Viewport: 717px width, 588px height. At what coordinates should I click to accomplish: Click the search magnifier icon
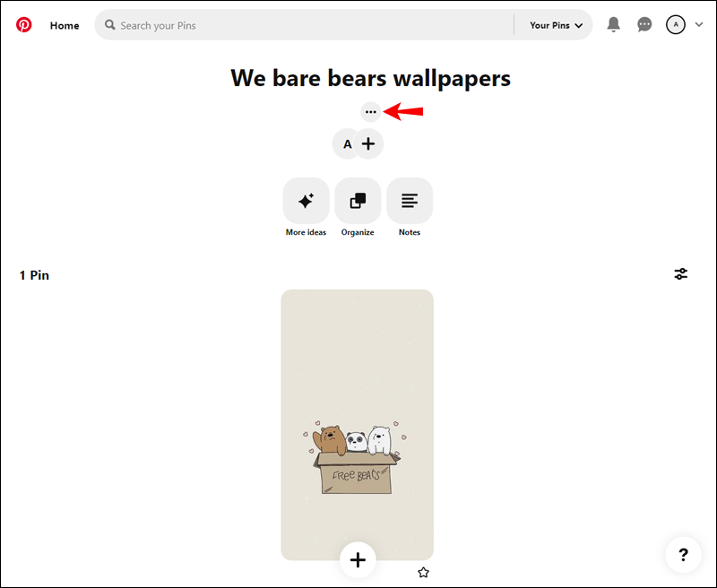point(109,25)
